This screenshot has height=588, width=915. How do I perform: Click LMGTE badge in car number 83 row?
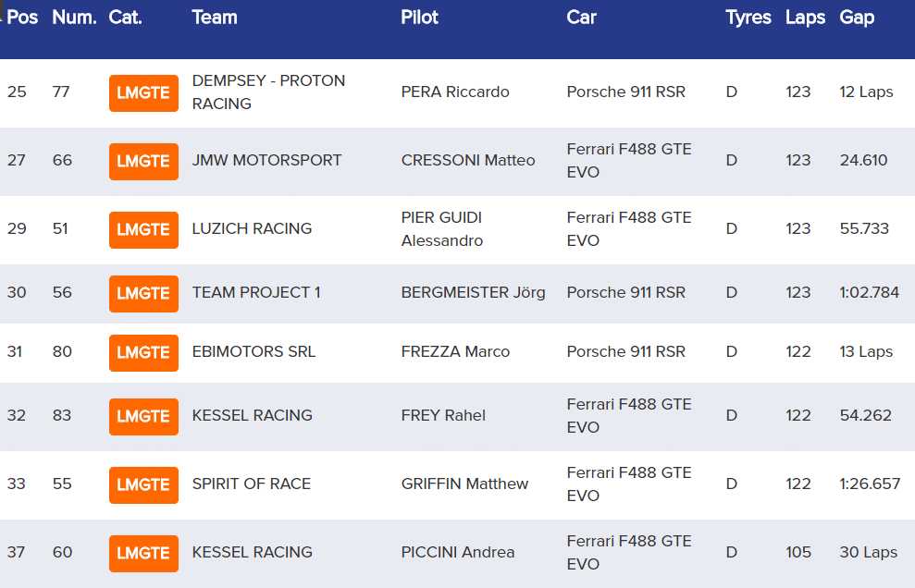tap(143, 416)
